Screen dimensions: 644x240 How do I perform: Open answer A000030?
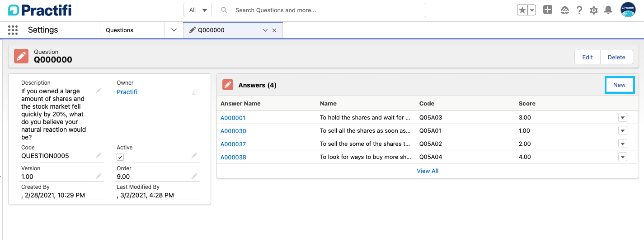[233, 131]
